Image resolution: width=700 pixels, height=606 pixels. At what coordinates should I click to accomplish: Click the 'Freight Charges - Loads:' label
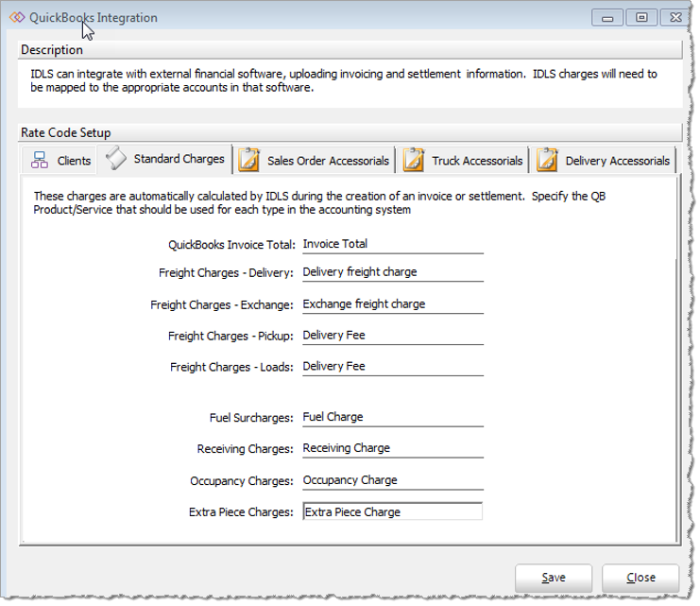[x=231, y=368]
